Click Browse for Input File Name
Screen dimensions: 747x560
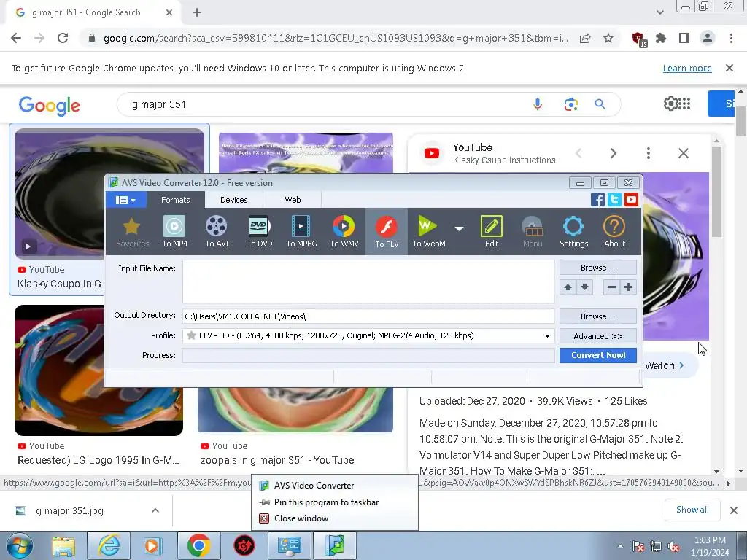(x=598, y=268)
